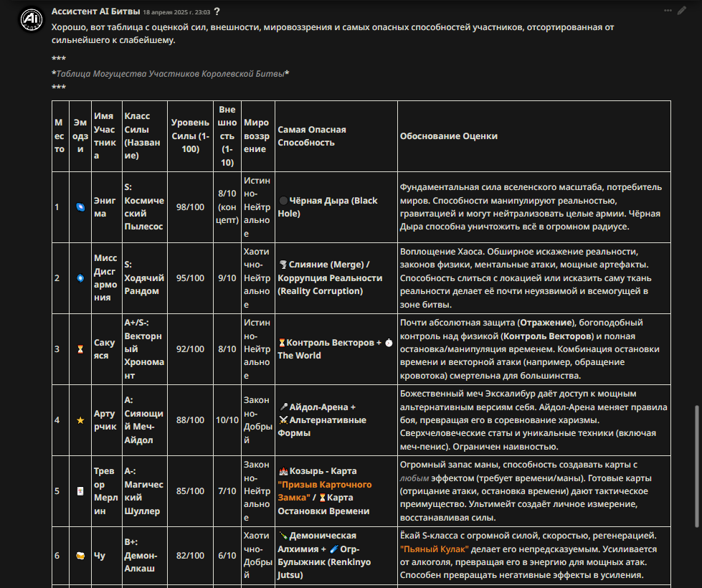This screenshot has width=702, height=588.
Task: Click the crossed swords icon before Альтернативные Формы
Action: click(283, 420)
